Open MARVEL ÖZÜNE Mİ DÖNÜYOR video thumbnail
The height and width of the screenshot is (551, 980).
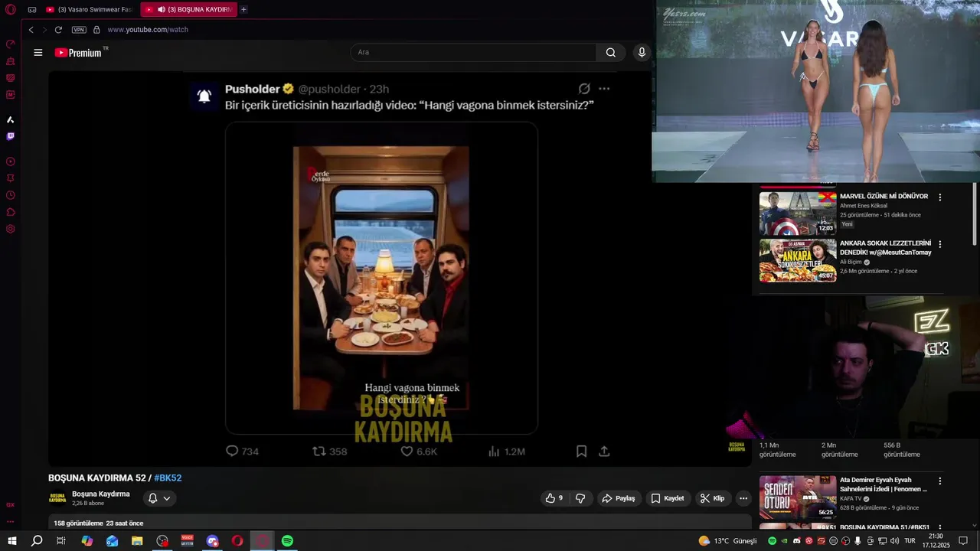click(798, 214)
